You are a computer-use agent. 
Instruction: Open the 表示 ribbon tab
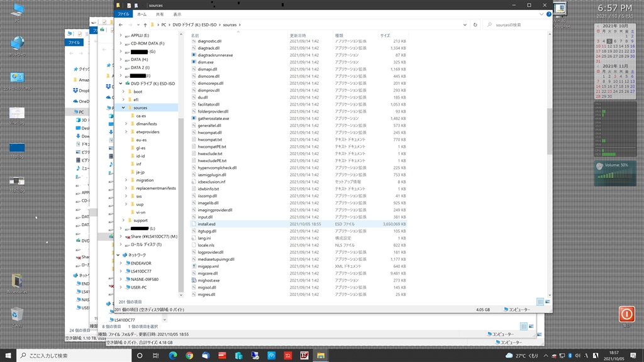[177, 14]
